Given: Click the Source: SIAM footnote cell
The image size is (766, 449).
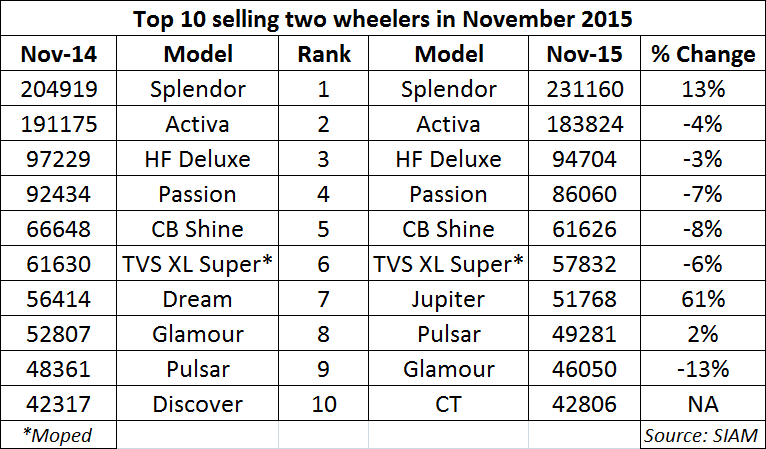Looking at the screenshot, I should [703, 434].
